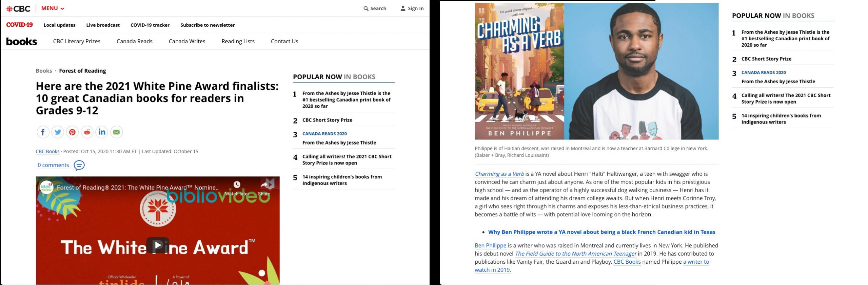
Task: Open Calling all writers in left popular list
Action: pyautogui.click(x=347, y=160)
